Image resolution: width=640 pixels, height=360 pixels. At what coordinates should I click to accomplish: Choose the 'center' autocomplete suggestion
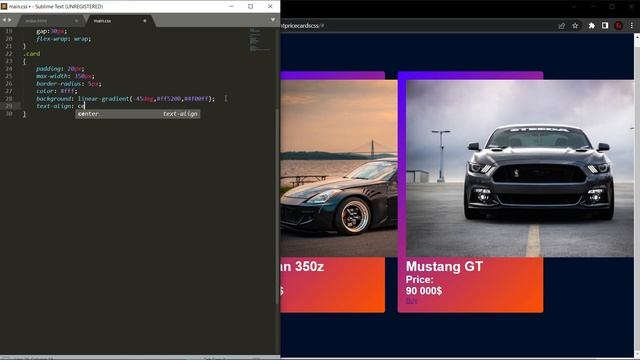(x=138, y=114)
